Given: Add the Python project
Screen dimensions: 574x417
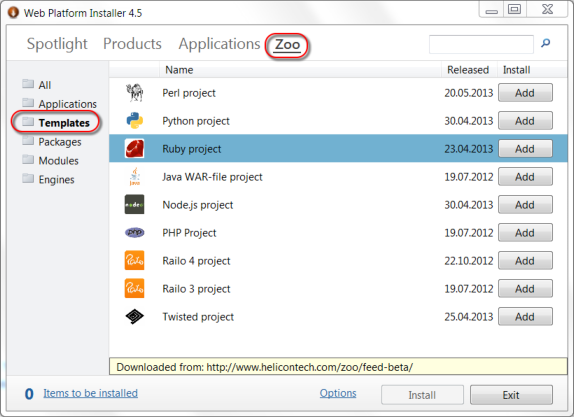Looking at the screenshot, I should pos(525,121).
